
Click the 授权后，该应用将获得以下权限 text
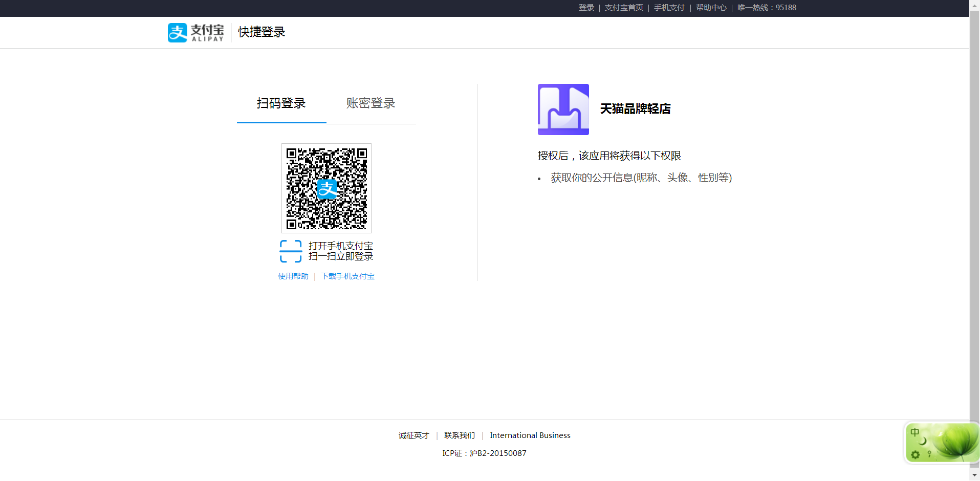609,156
